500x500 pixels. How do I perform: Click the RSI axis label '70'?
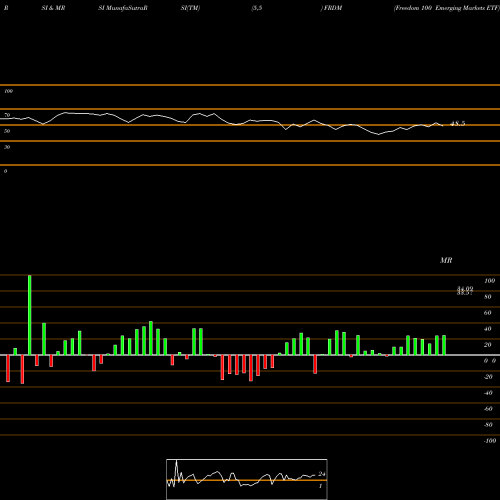pos(7,115)
